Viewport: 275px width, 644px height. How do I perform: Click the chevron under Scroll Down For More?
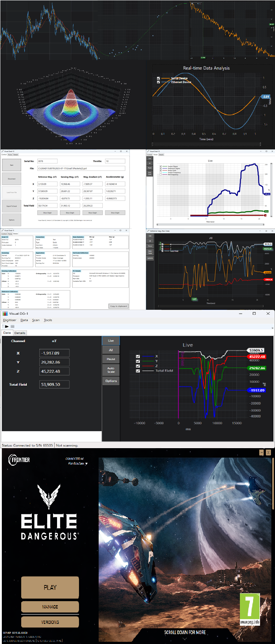pos(185,639)
